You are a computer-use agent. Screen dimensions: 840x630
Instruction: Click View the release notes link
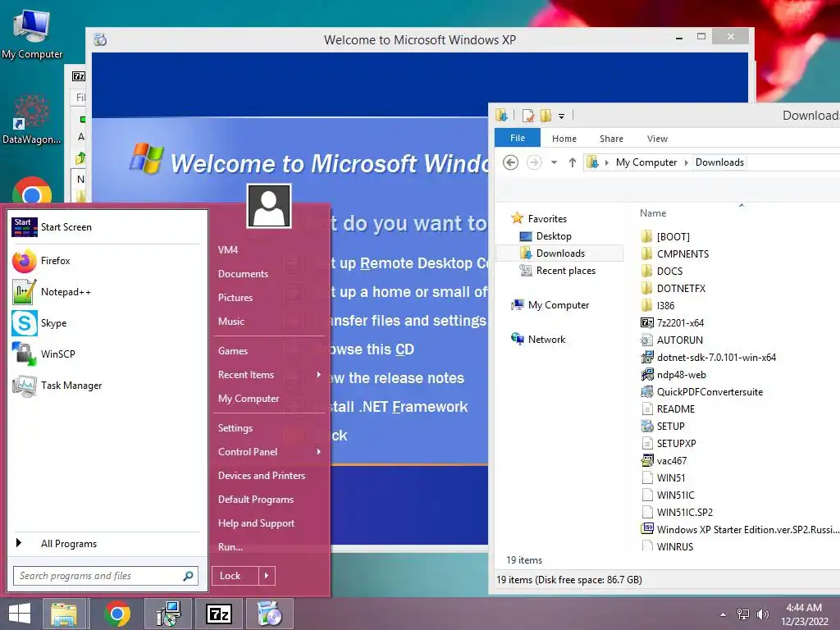point(398,378)
